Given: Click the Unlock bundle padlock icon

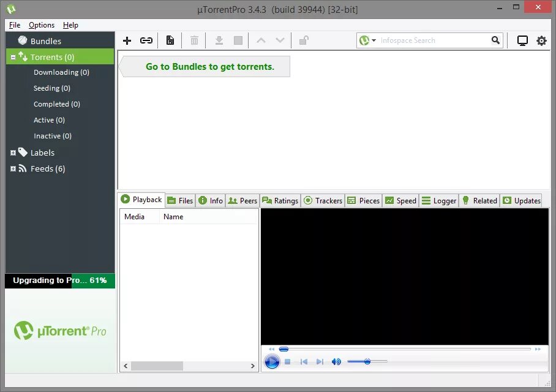Looking at the screenshot, I should click(x=304, y=40).
